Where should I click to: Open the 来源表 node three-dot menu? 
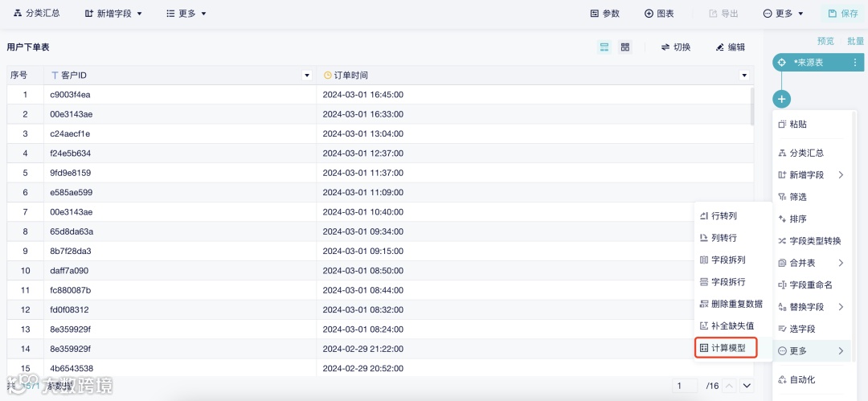point(855,63)
